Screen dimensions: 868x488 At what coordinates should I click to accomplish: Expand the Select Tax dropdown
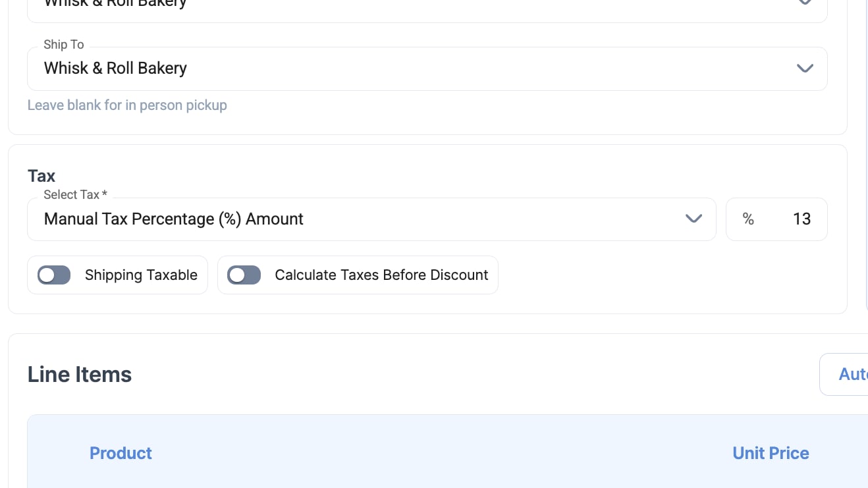point(371,219)
